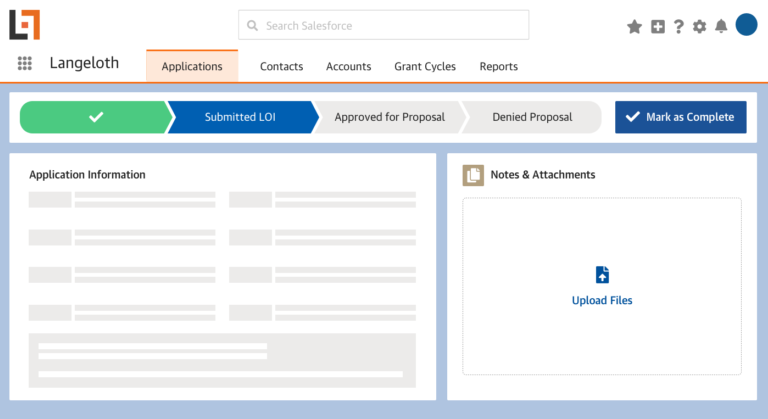Open the Accounts tab
The width and height of the screenshot is (768, 419).
coord(349,66)
